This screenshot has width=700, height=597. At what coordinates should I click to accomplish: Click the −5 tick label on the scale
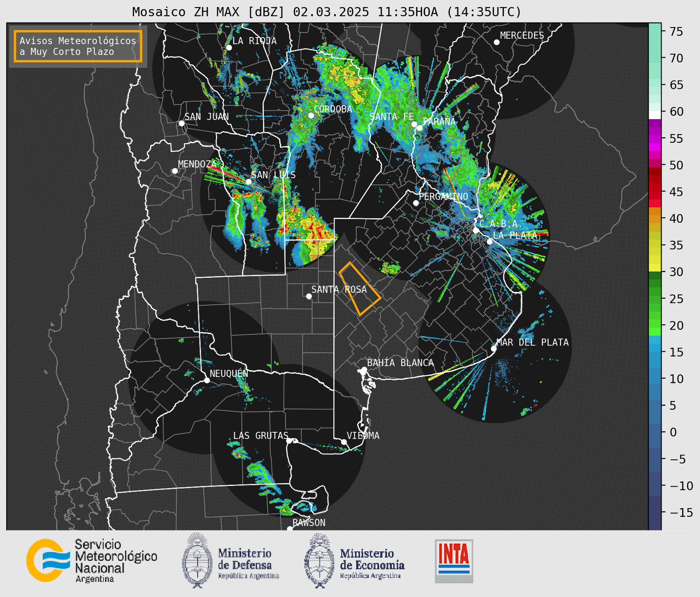(x=677, y=459)
